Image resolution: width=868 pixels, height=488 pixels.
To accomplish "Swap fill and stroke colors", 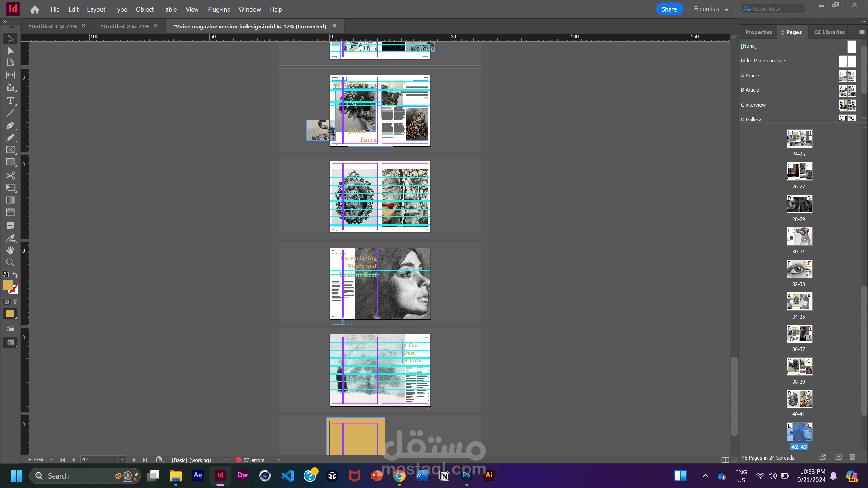I will coord(15,274).
